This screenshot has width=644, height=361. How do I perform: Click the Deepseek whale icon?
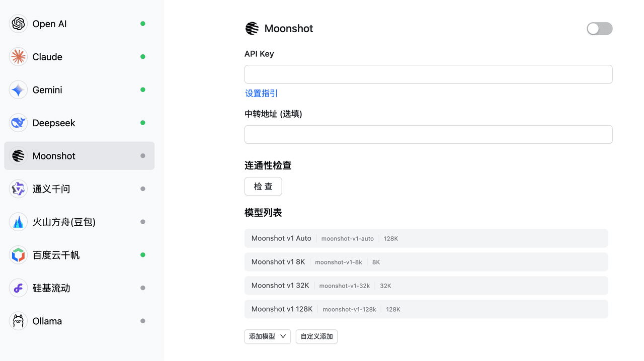(18, 123)
